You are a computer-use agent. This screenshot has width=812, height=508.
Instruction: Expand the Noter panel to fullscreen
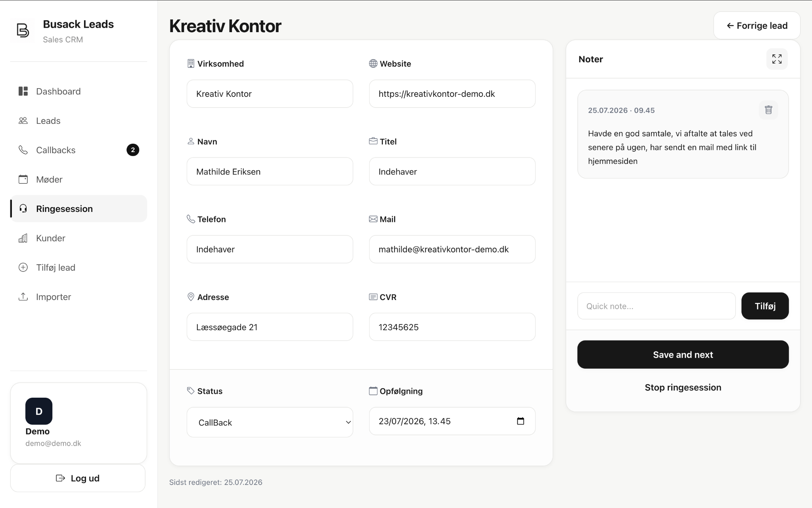(777, 59)
